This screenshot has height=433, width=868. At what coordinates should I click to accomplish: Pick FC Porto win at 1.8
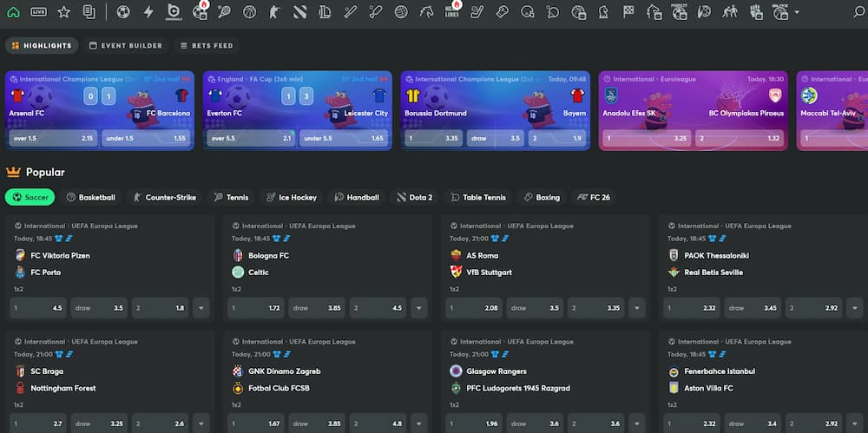coord(160,308)
